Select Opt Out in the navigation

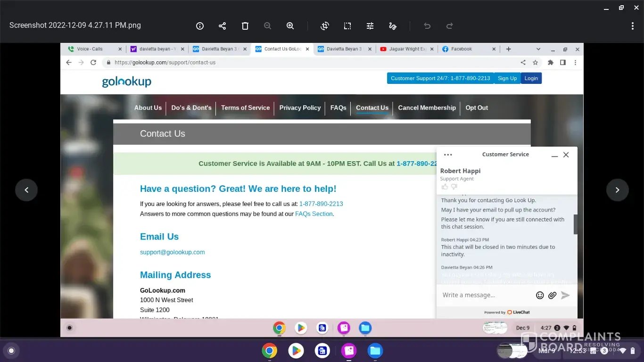coord(477,107)
